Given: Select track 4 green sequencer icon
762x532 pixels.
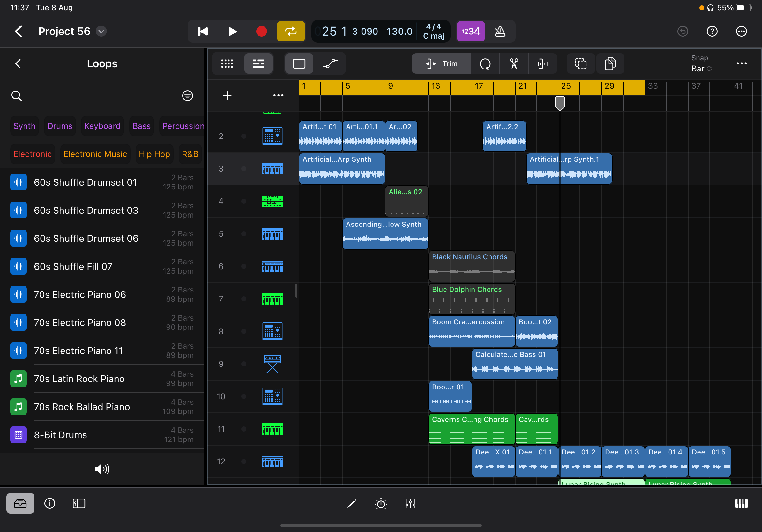Looking at the screenshot, I should pyautogui.click(x=273, y=201).
